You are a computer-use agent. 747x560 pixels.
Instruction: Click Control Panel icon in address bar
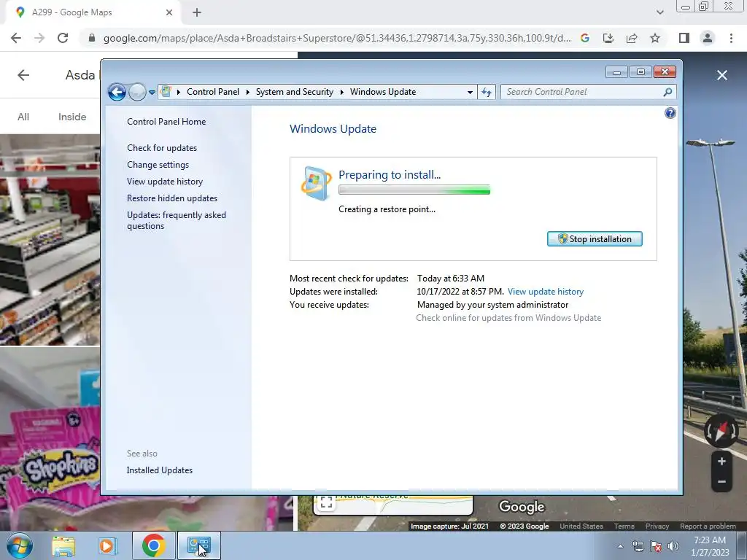(x=166, y=91)
